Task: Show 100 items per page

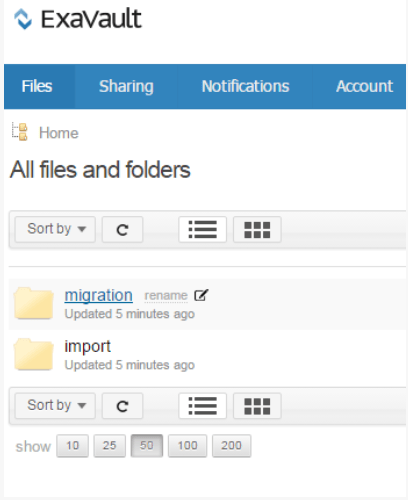Action: point(187,446)
